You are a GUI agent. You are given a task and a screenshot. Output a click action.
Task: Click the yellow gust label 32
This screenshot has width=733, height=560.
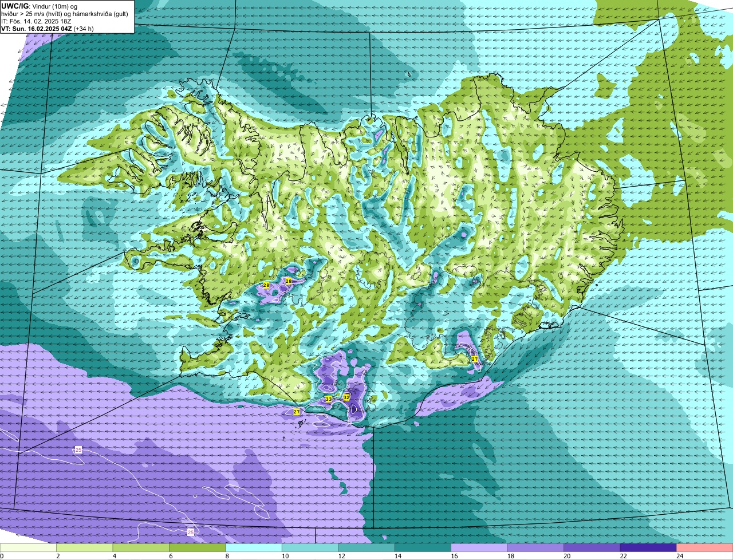(x=346, y=397)
